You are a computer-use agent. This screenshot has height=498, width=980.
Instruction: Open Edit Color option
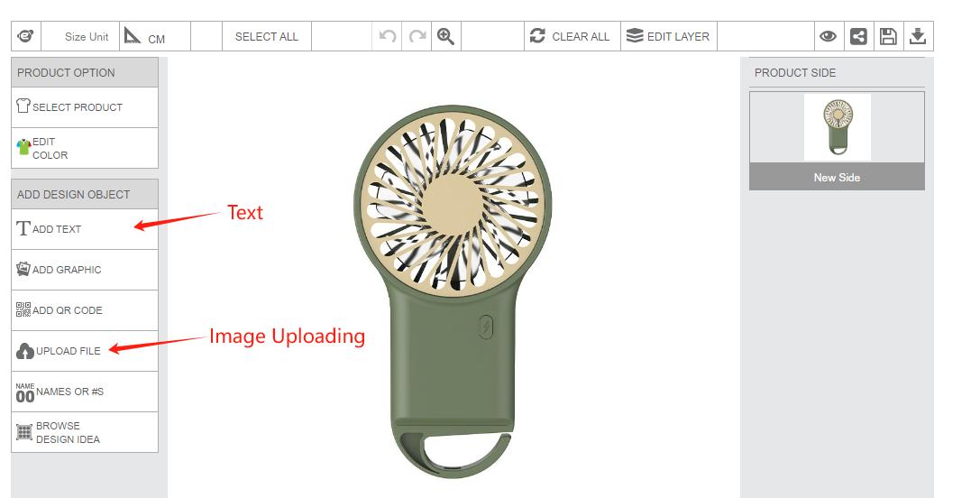pyautogui.click(x=85, y=148)
